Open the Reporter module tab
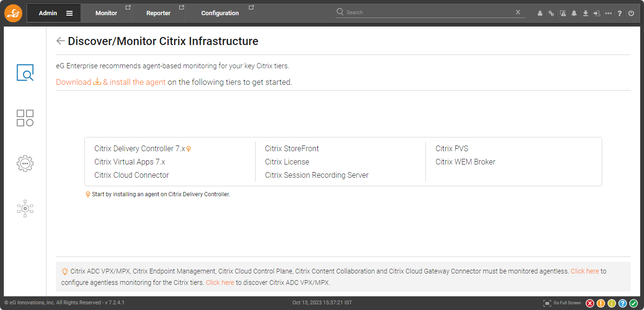This screenshot has width=644, height=310. (x=158, y=13)
